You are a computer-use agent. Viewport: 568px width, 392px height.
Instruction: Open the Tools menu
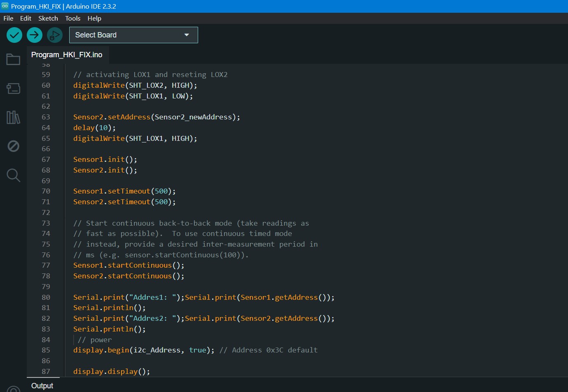point(72,18)
